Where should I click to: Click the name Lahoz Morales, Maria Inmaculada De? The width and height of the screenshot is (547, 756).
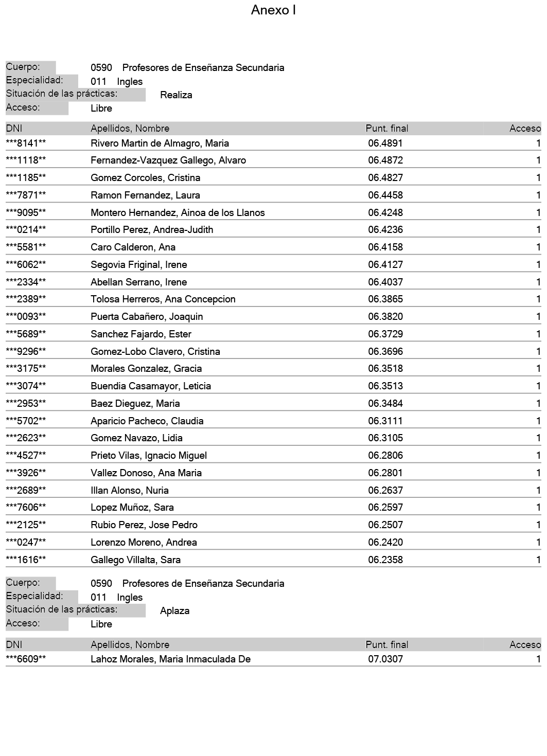click(170, 659)
